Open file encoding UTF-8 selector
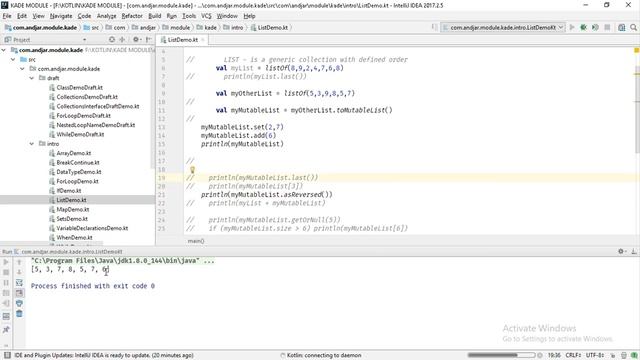The width and height of the screenshot is (640, 360). tap(596, 355)
